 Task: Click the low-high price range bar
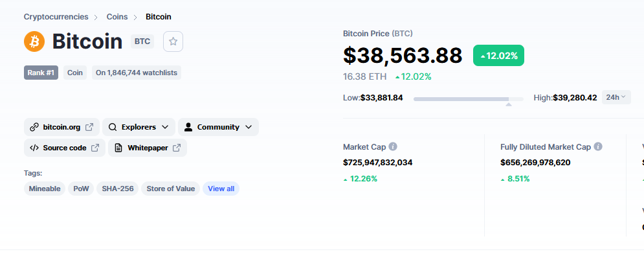[x=468, y=99]
